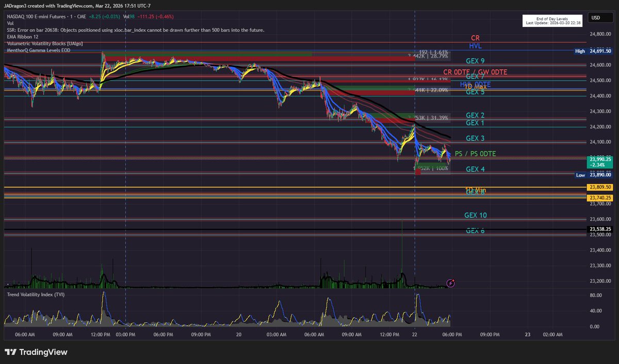Click the CR 0DTE / GW 0DTE label
The image size is (619, 364).
[475, 72]
